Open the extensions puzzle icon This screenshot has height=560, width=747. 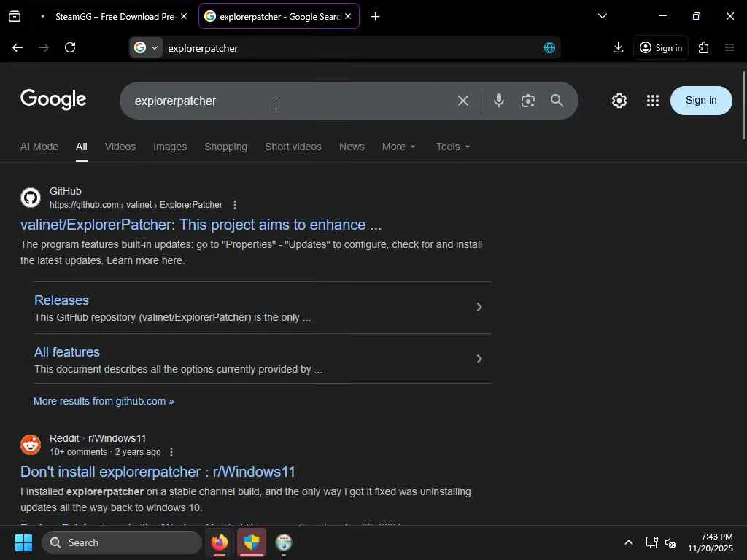tap(703, 47)
